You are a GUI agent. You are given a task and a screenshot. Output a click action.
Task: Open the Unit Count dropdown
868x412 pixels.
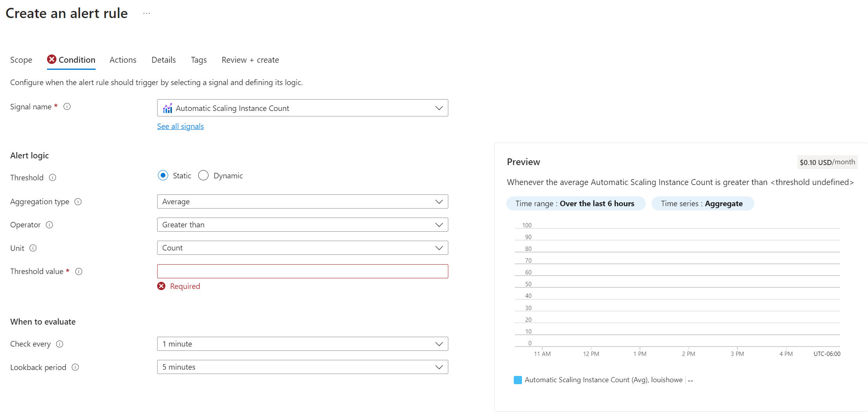pyautogui.click(x=303, y=248)
